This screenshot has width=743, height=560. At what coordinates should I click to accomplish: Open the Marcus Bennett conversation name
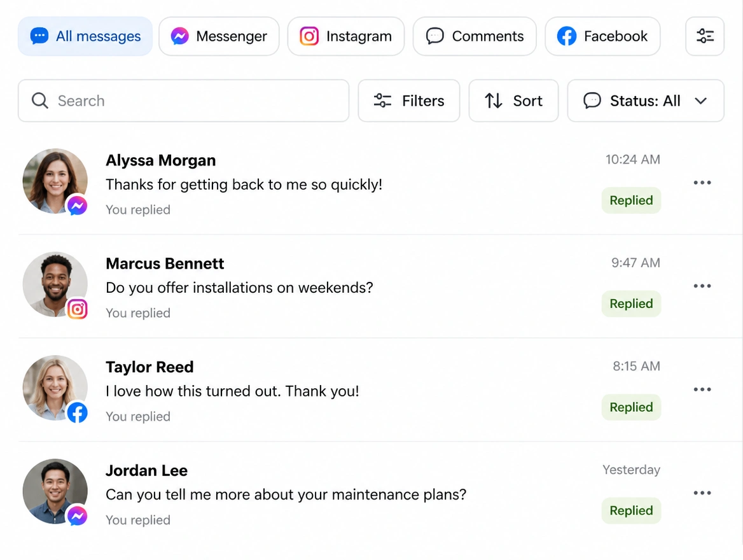(165, 263)
